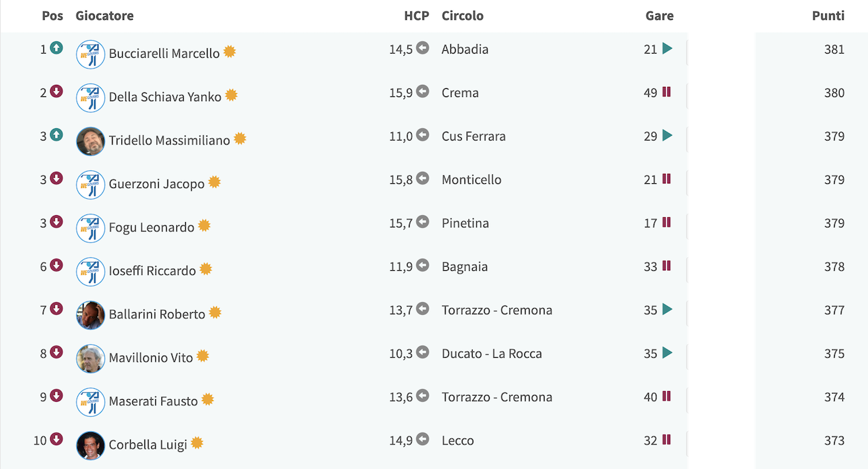Screen dimensions: 868x469
Task: Click the red down arrow at position 10
Action: (56, 439)
